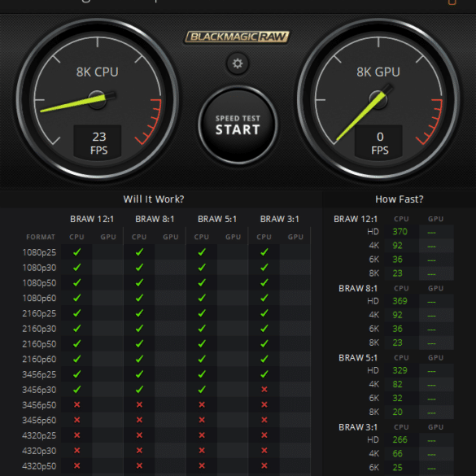Click the green check for 2160p25 BRAW 12:1 CPU
Screen dimensions: 476x476
[77, 313]
